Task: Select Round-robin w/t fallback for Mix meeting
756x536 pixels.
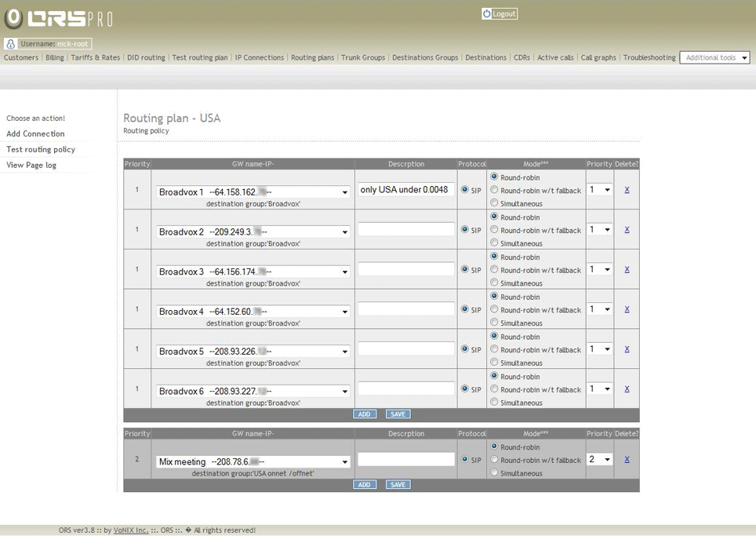Action: pos(494,460)
